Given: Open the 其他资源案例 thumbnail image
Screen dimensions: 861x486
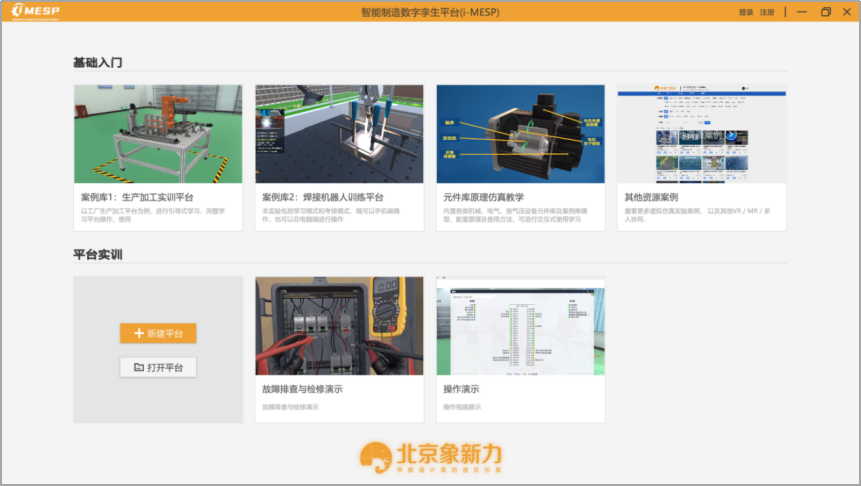Looking at the screenshot, I should tap(701, 133).
